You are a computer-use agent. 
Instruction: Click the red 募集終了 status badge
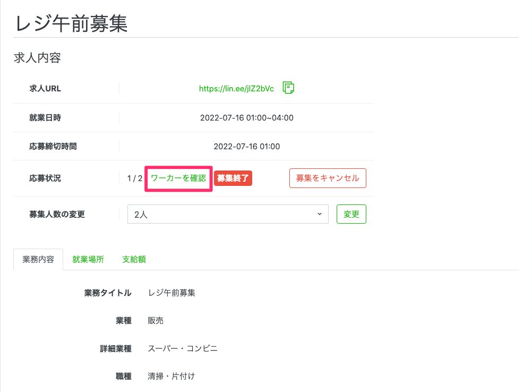click(233, 178)
